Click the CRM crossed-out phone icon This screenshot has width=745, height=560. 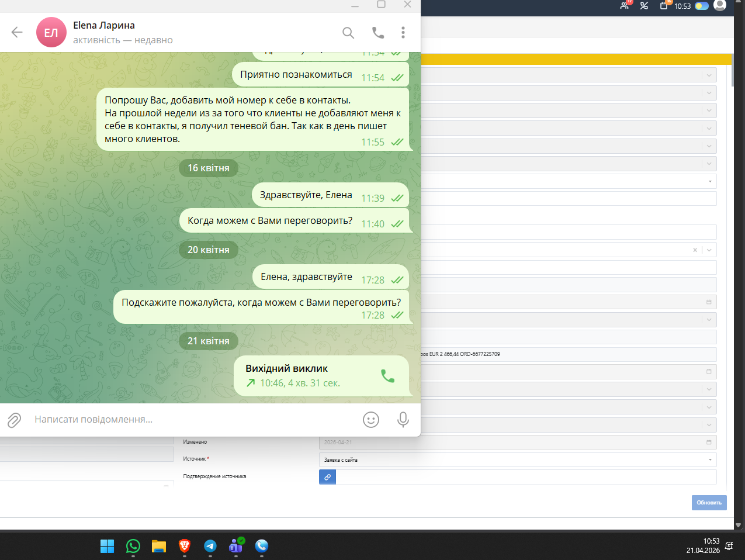pos(644,6)
